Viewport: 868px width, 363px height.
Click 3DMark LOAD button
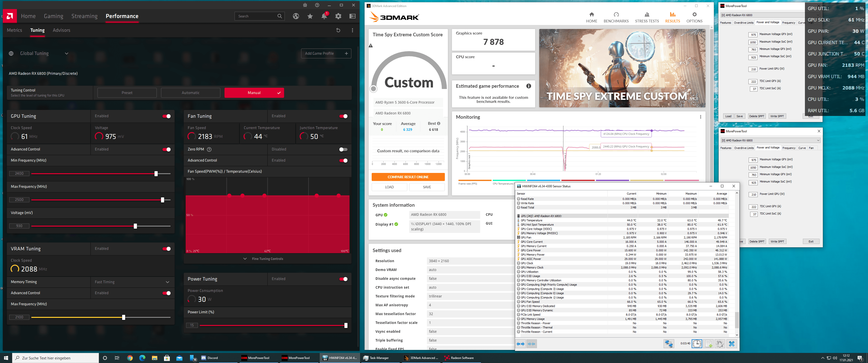coord(389,187)
